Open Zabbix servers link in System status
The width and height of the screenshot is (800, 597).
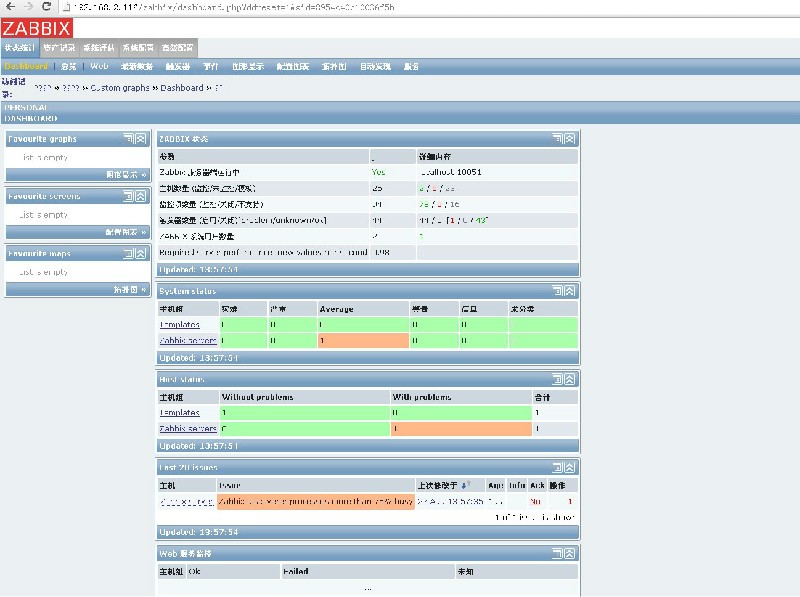point(188,340)
